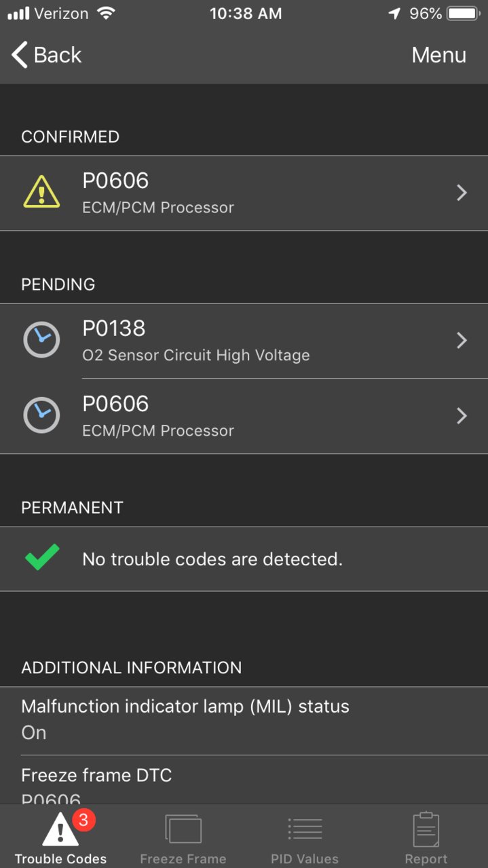Tap the battery indicator in status bar

pyautogui.click(x=464, y=14)
